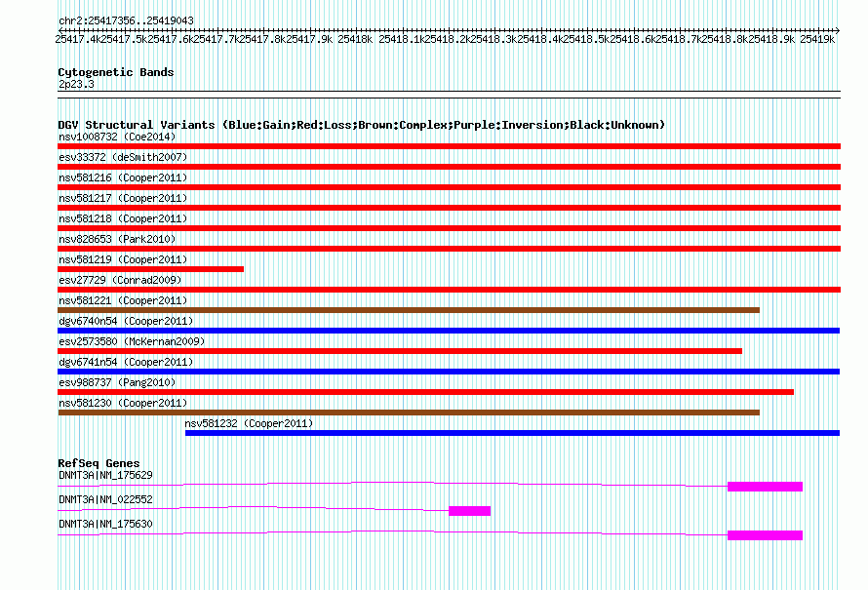Click the dgv6741n54 (Cooper2011) label
The width and height of the screenshot is (868, 590).
point(126,362)
